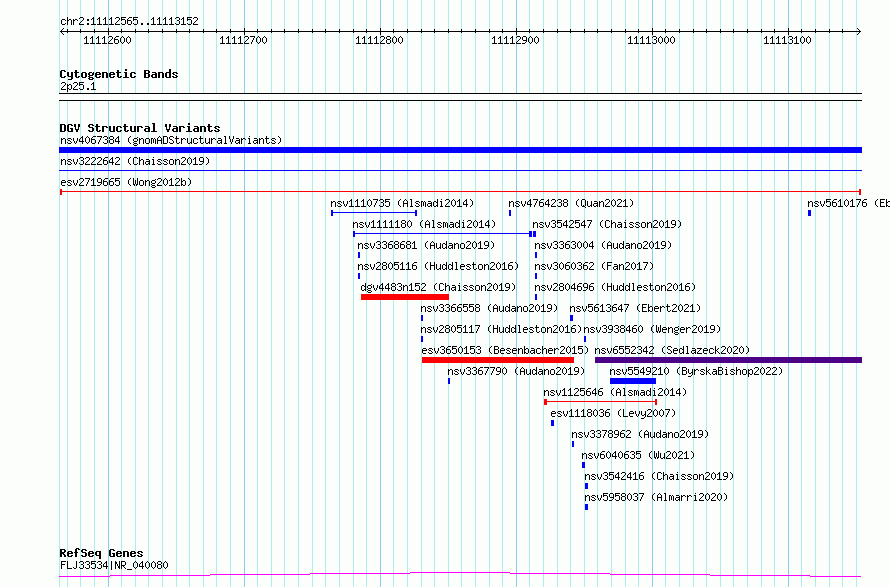The image size is (890, 587).
Task: Click the nsv1111180 (Alsmadi2014) label
Action: click(x=424, y=224)
